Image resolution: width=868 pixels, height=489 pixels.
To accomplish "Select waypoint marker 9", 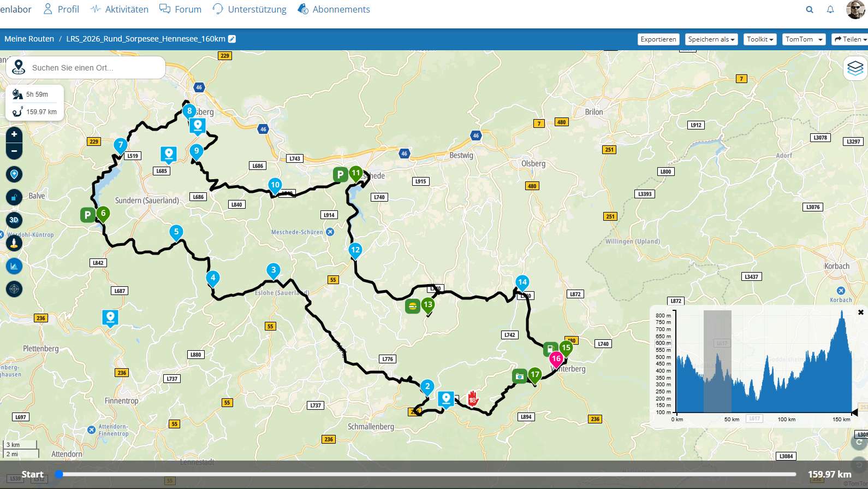I will pyautogui.click(x=197, y=152).
